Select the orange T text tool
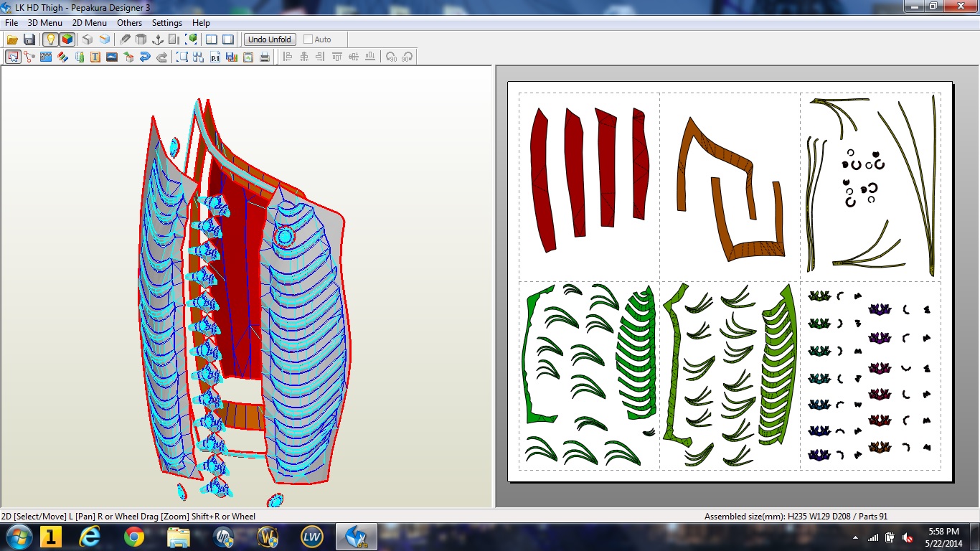The height and width of the screenshot is (551, 980). point(95,57)
